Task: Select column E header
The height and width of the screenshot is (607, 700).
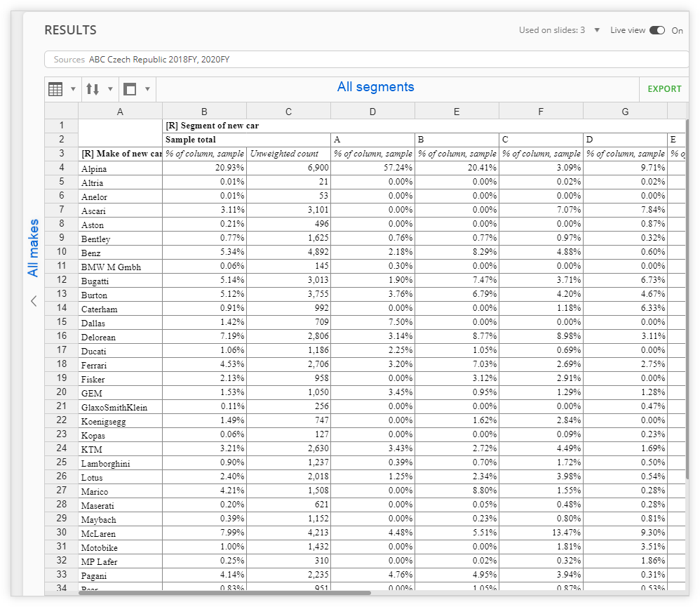Action: tap(457, 112)
